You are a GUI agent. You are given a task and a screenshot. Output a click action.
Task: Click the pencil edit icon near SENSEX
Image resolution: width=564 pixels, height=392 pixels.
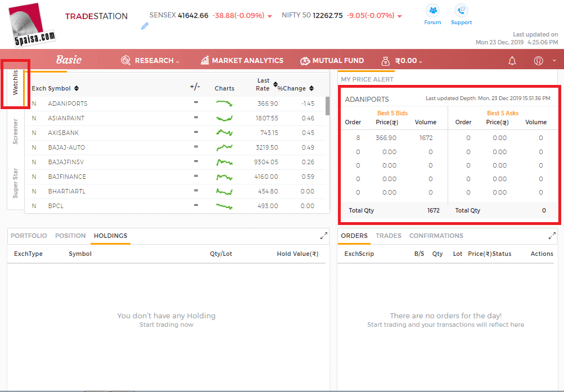coord(145,26)
